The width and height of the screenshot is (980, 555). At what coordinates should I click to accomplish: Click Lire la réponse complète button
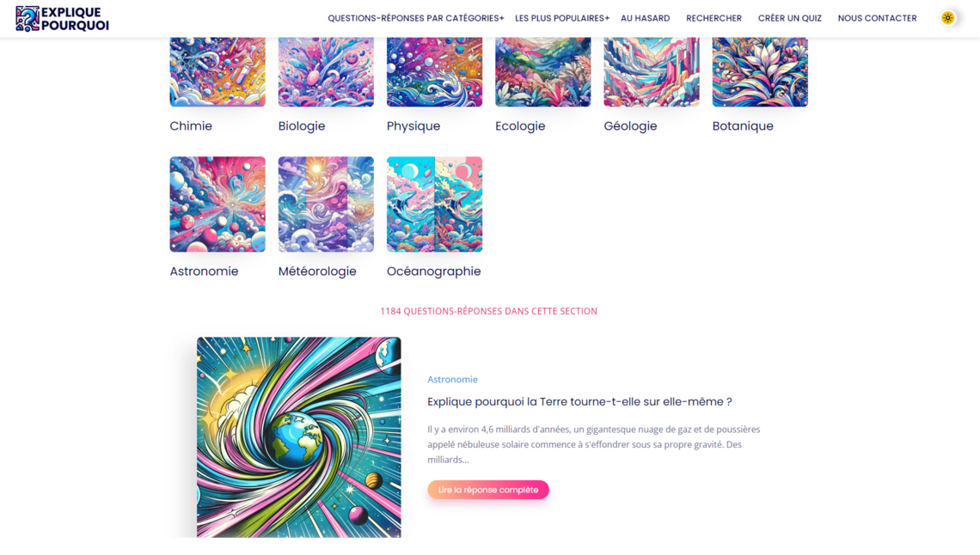(x=488, y=490)
